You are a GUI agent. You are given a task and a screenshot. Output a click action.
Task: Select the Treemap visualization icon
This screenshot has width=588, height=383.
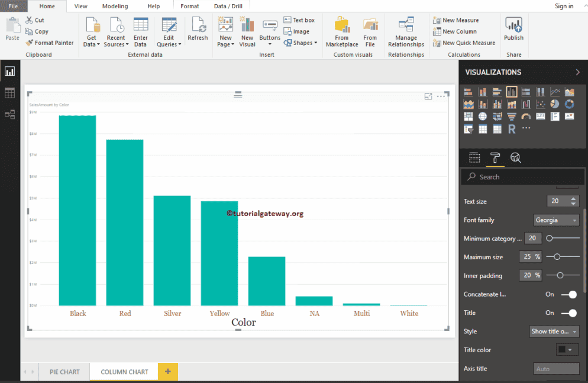point(468,116)
